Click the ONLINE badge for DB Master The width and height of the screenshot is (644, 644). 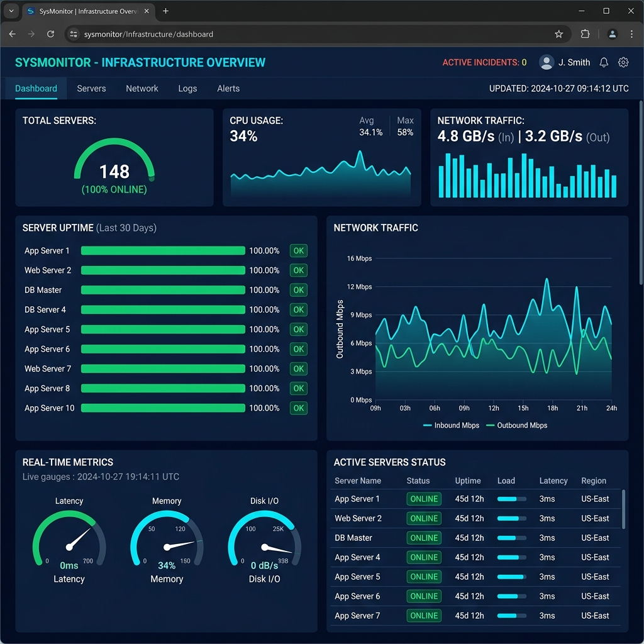pyautogui.click(x=424, y=538)
